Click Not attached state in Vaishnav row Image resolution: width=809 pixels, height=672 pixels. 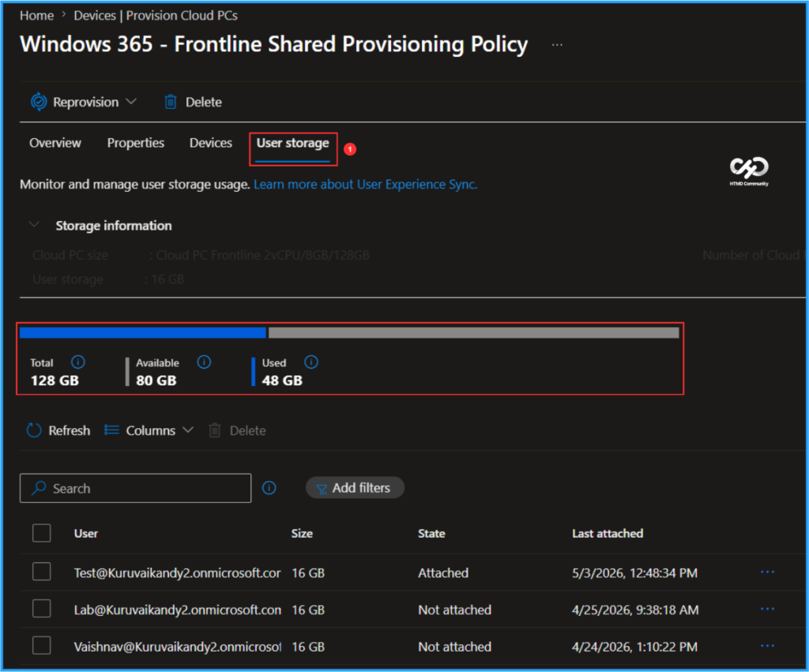pyautogui.click(x=454, y=647)
